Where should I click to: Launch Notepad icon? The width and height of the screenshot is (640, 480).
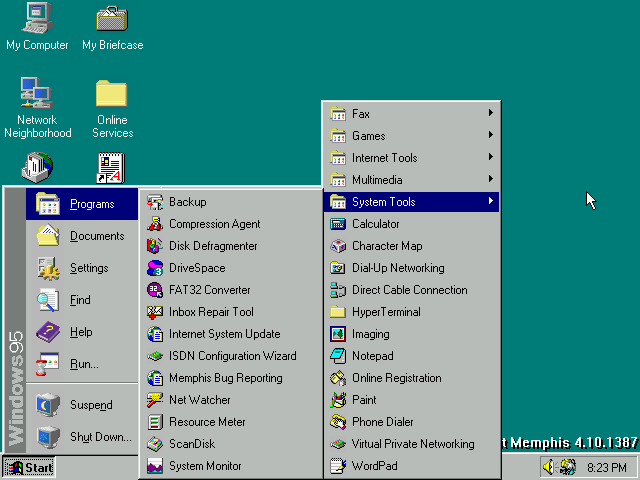click(338, 356)
